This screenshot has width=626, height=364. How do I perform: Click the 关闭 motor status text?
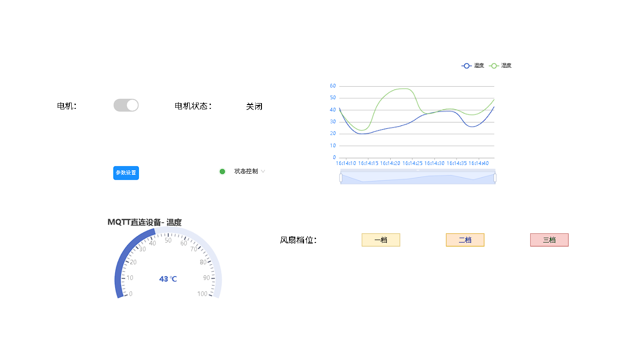pyautogui.click(x=254, y=106)
